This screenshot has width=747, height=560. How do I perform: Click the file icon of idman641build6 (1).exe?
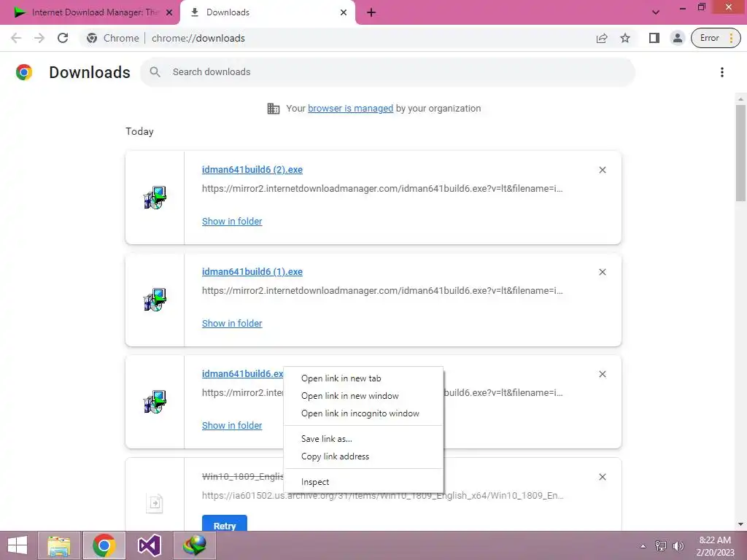tap(155, 300)
